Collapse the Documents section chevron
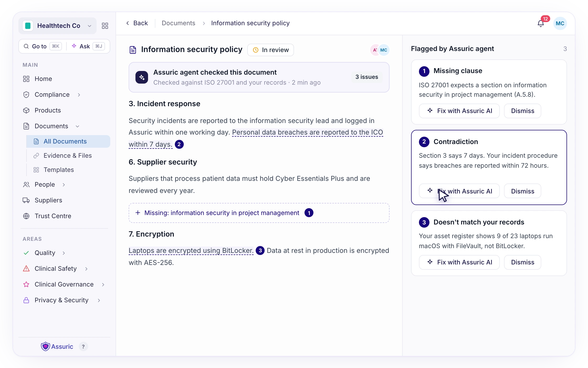 [x=77, y=126]
